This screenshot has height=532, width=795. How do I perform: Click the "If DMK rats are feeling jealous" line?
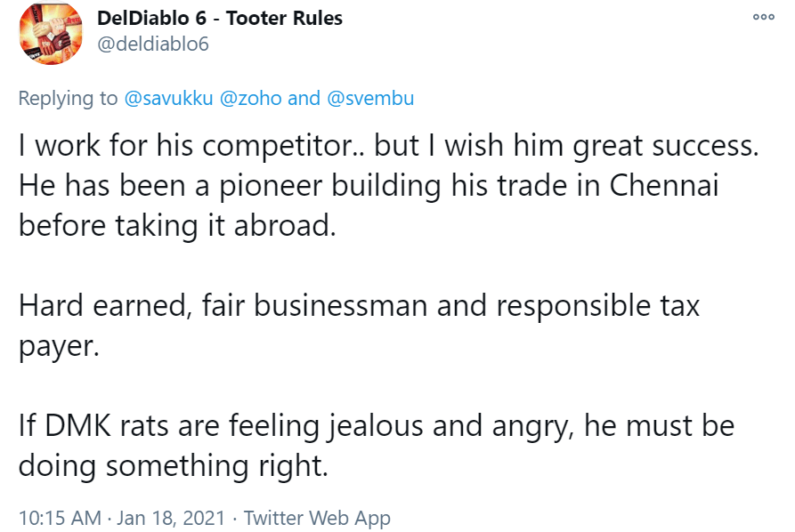[x=377, y=425]
